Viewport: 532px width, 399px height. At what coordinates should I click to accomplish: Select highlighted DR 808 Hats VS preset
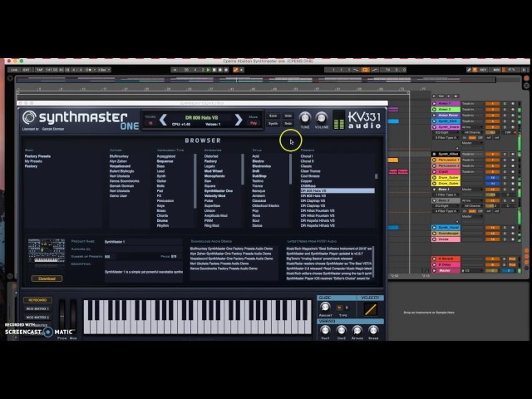coord(337,191)
